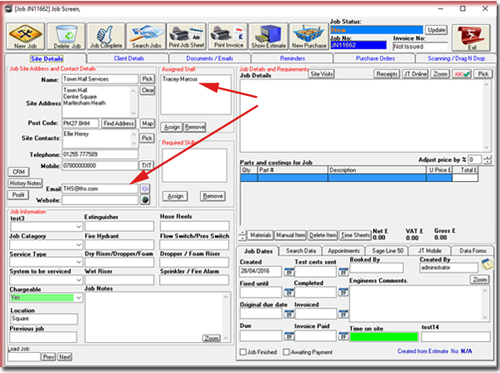Click the small button left of Materials

[243, 235]
